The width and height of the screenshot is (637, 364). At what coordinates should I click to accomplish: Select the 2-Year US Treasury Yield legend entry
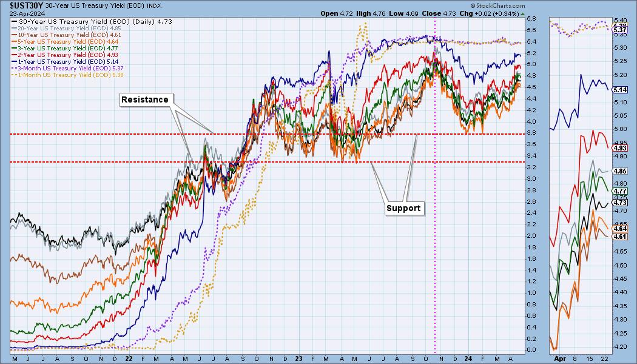(65, 55)
